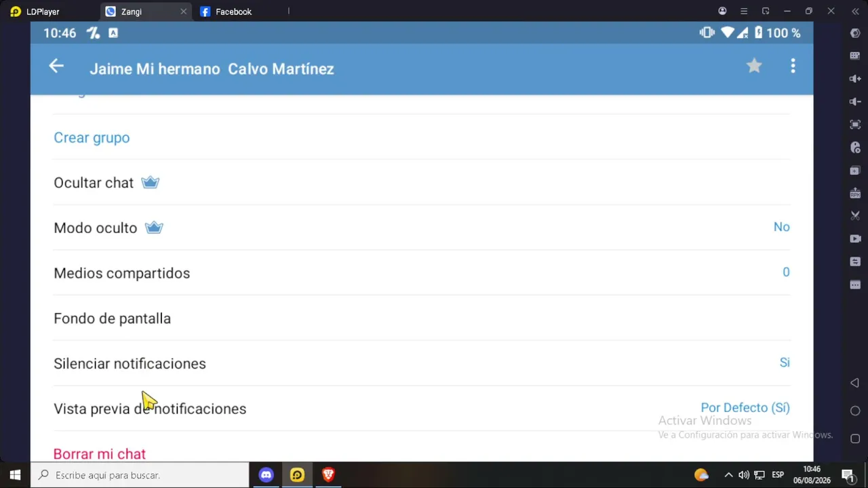868x488 pixels.
Task: Tap the Android recents square button
Action: point(855,439)
